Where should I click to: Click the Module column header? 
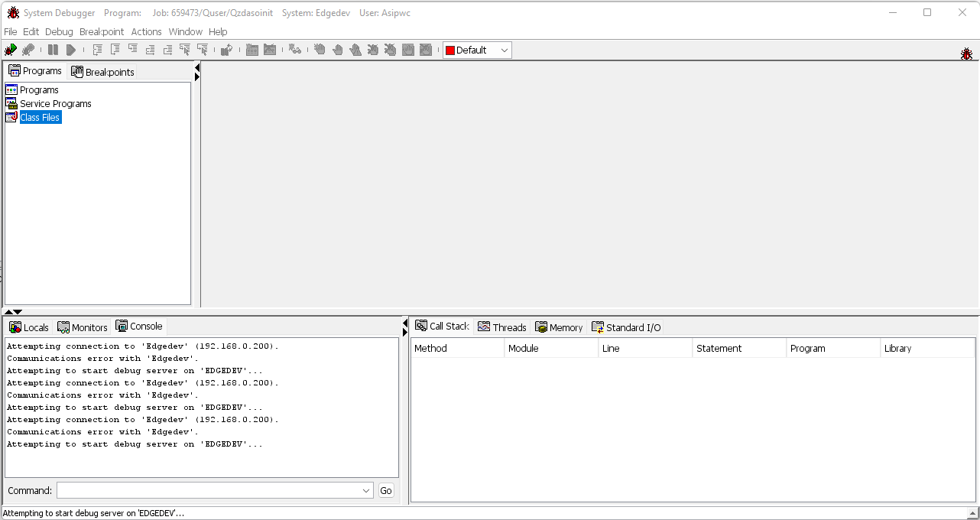[x=551, y=348]
